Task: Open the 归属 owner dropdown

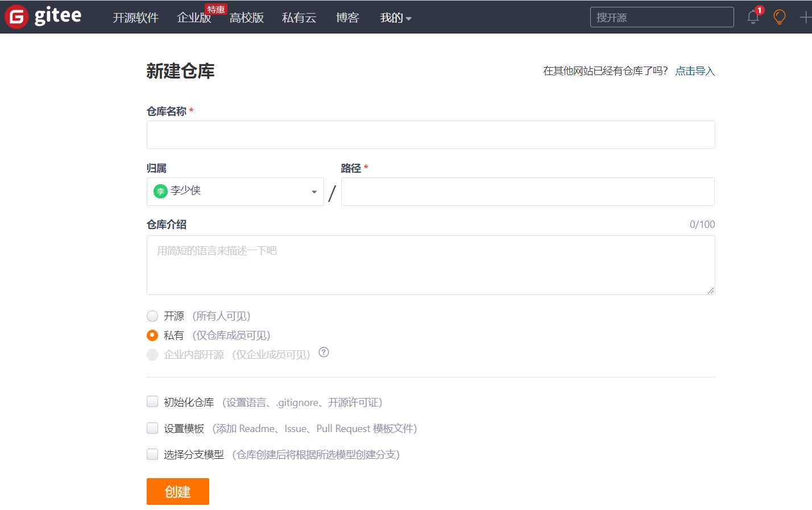Action: click(313, 192)
